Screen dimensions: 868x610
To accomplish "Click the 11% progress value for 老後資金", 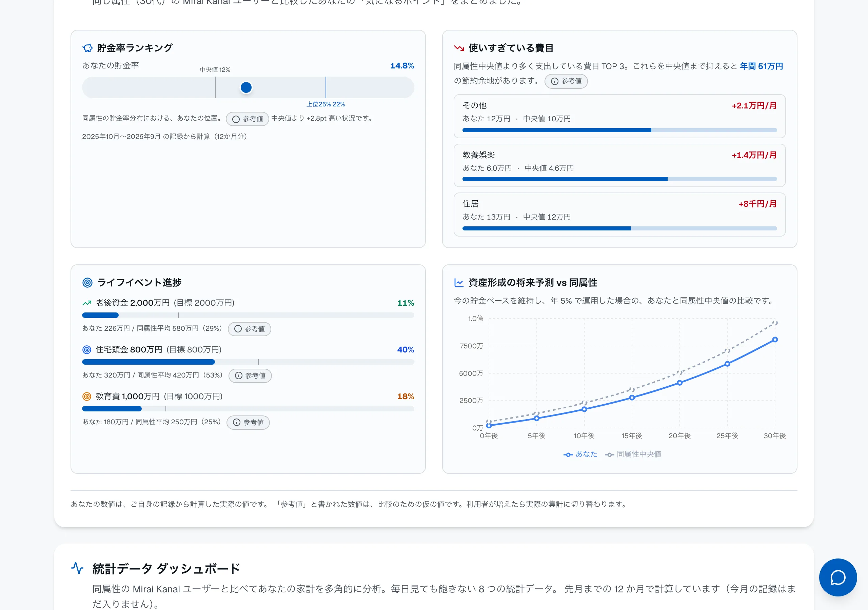I will [406, 303].
